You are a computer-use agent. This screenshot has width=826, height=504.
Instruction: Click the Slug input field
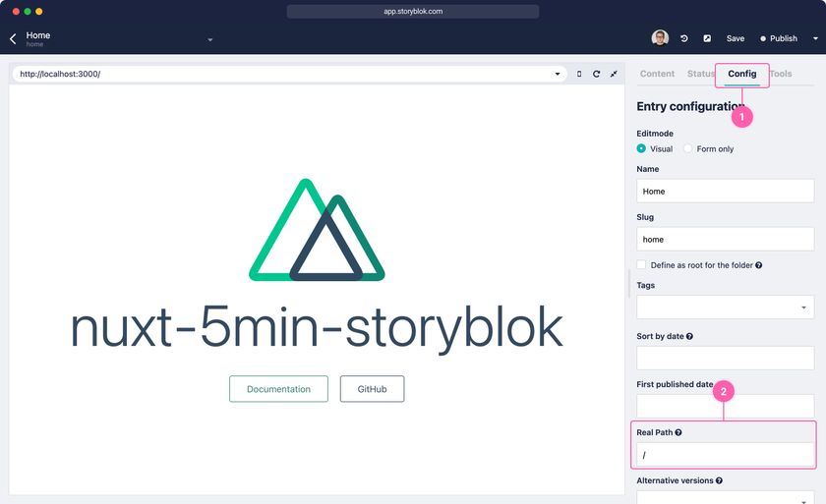(x=726, y=240)
